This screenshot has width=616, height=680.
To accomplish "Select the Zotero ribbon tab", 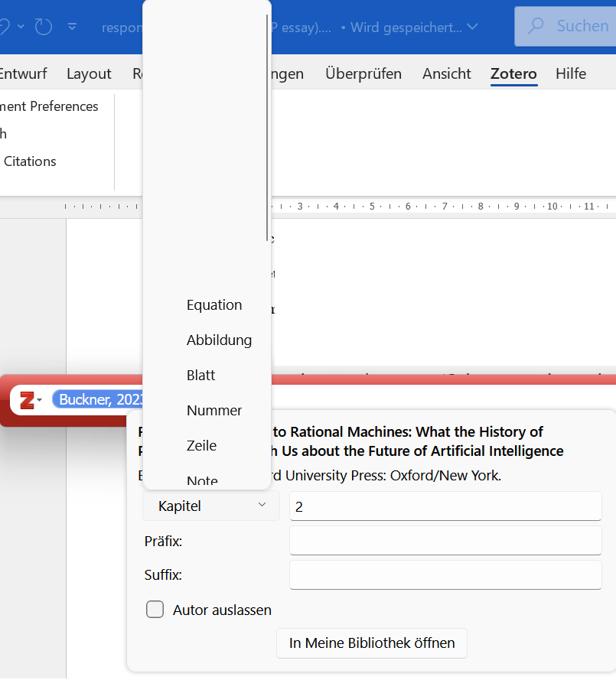I will coord(513,73).
